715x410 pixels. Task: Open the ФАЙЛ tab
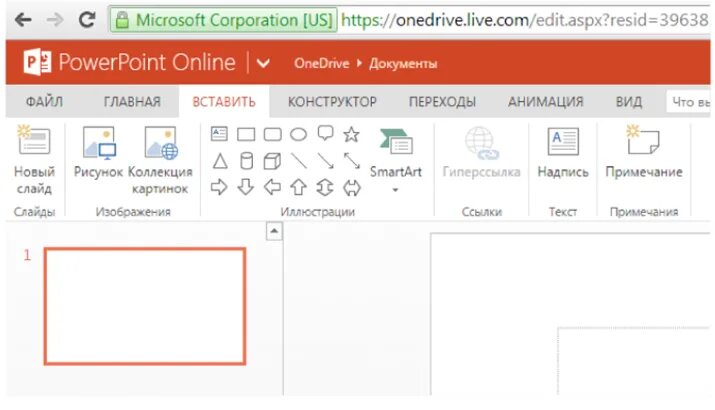pos(44,101)
